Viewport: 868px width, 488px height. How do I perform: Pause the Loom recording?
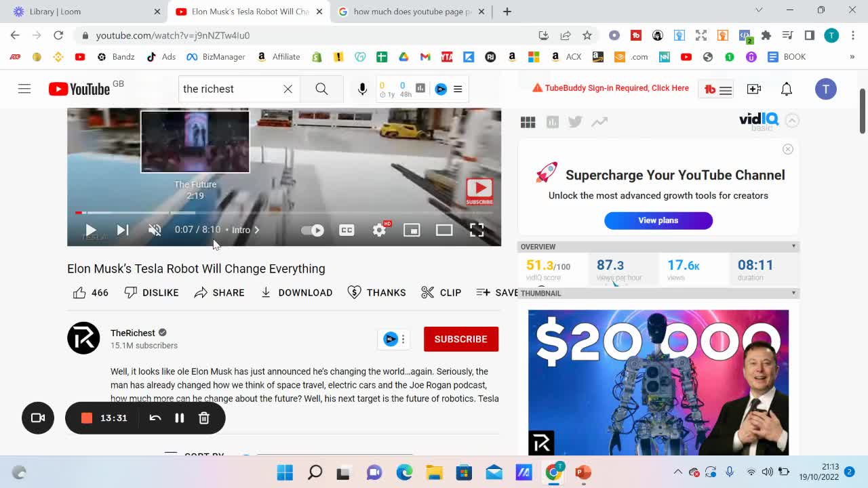(x=180, y=418)
